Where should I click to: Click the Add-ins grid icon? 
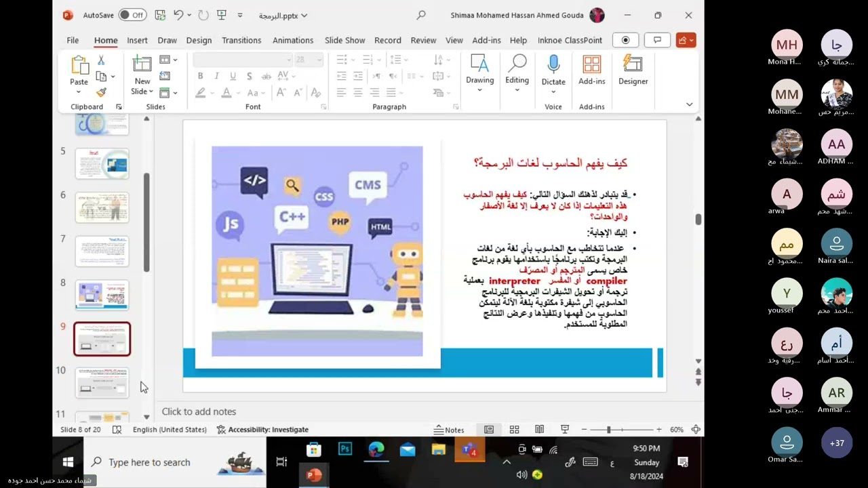point(592,64)
